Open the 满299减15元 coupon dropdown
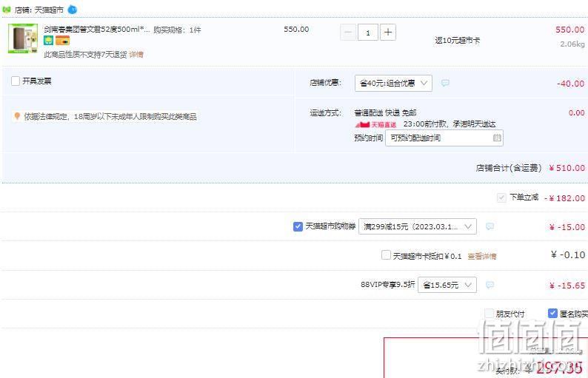The width and height of the screenshot is (588, 378). coord(418,226)
